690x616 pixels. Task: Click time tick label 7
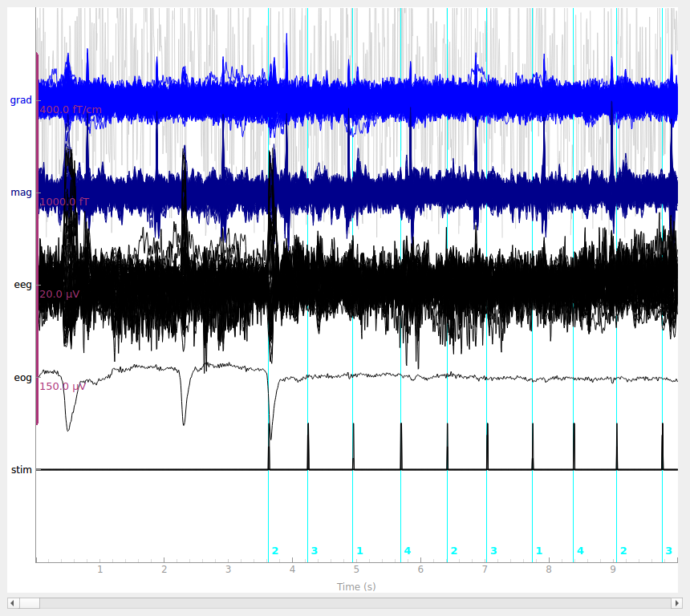485,569
